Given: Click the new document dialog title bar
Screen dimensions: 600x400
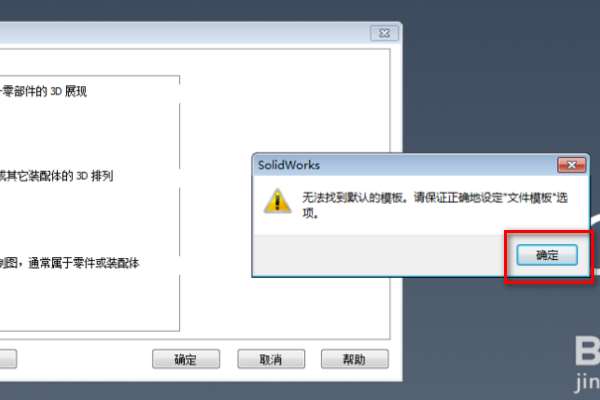Looking at the screenshot, I should click(x=184, y=34).
